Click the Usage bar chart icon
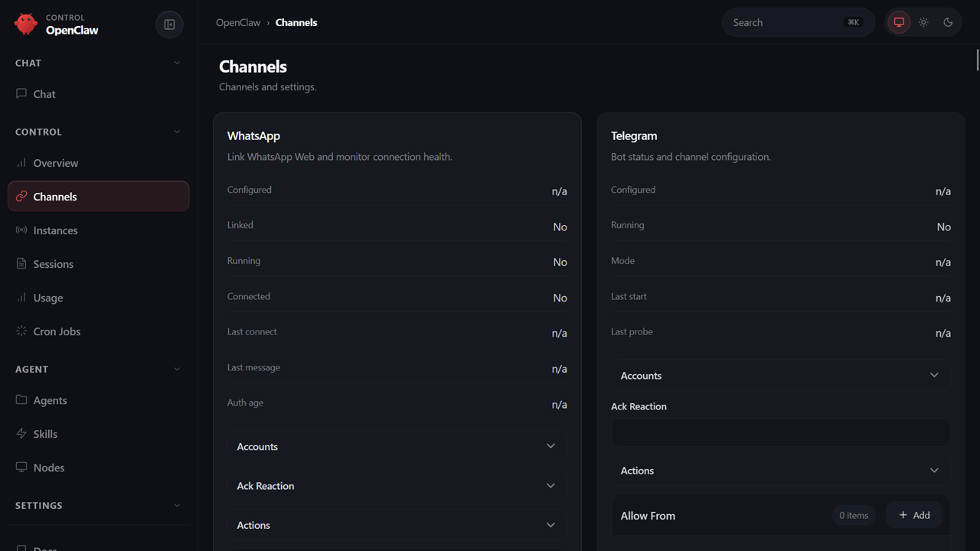Image resolution: width=980 pixels, height=551 pixels. (21, 297)
